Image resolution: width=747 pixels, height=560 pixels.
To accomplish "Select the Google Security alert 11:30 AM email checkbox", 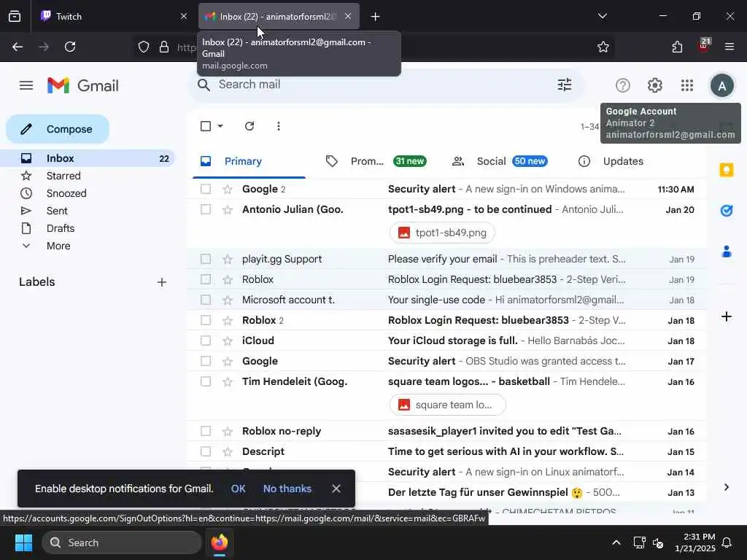I will point(206,189).
